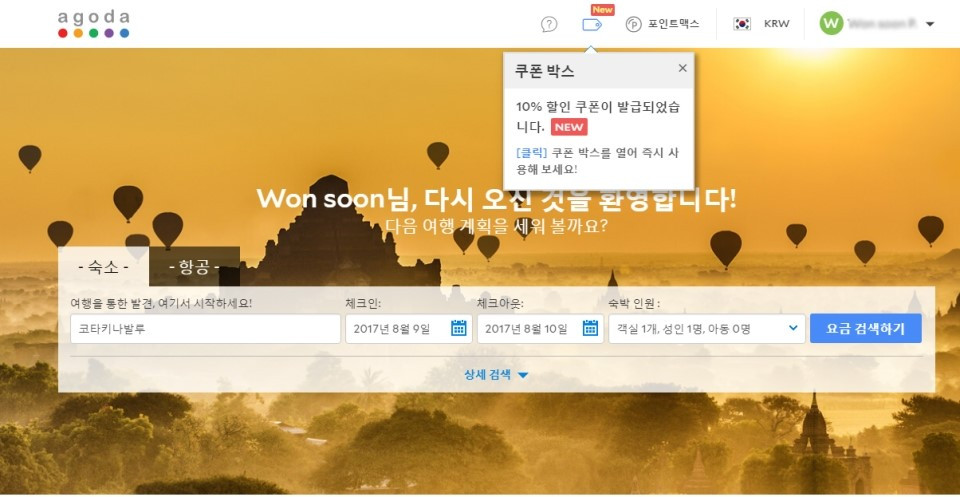Select the check-in date 2017년 8월 9일
The height and width of the screenshot is (497, 960).
392,329
